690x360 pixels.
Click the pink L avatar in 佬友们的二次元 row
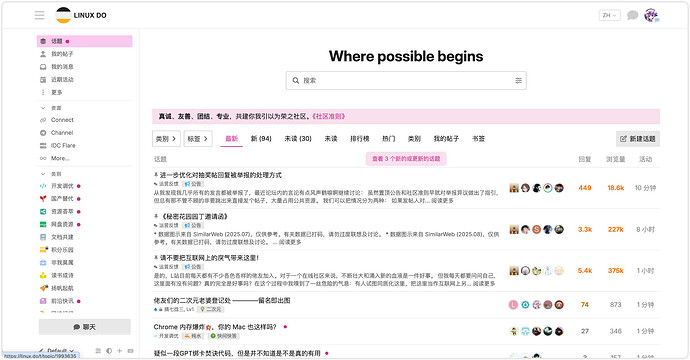514,305
